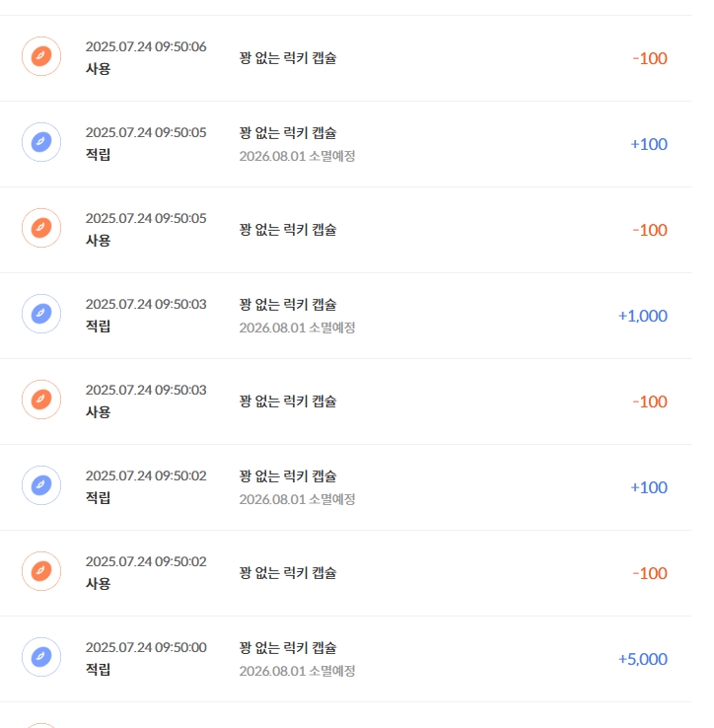Click the 2026.08.01 소멸예정 note under +1,000 entry

pyautogui.click(x=297, y=328)
